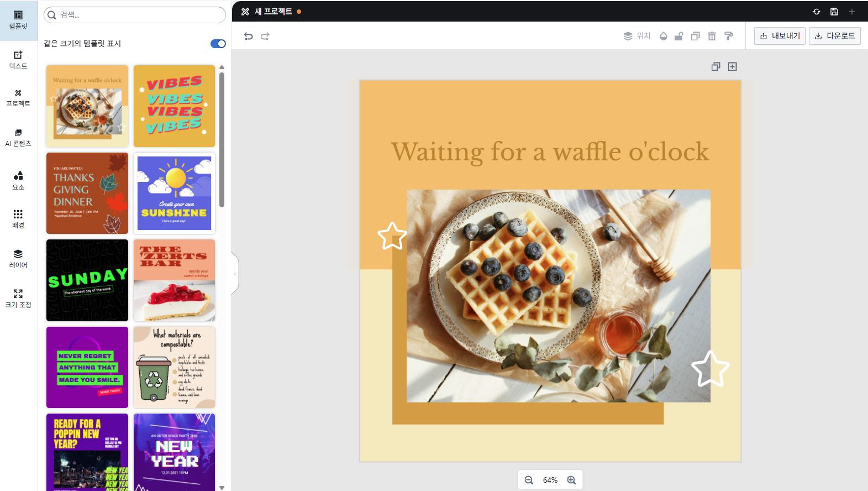The image size is (868, 491).
Task: Duplicate the selected element from toolbar
Action: (696, 36)
